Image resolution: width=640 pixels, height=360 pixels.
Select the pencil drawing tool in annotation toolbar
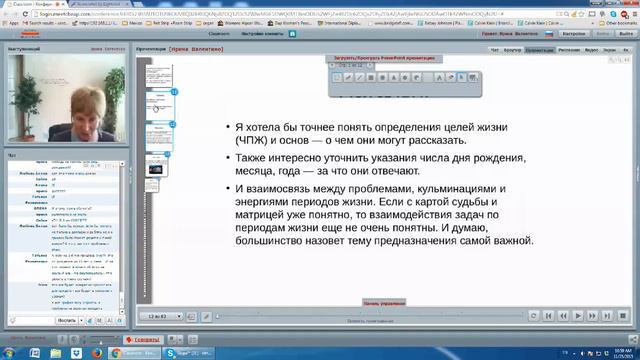tap(348, 78)
